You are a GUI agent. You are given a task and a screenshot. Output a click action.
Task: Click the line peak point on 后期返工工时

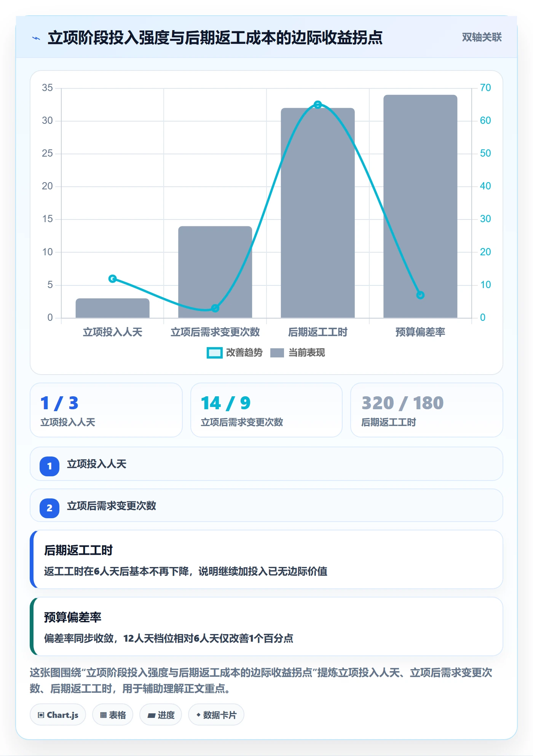[x=318, y=104]
